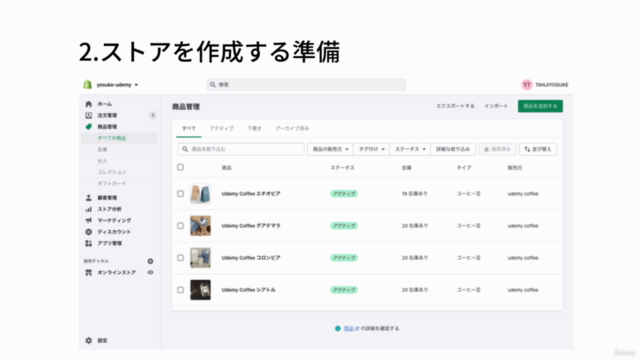This screenshot has width=640, height=360.
Task: Switch to the Active (アクティブ) tab
Action: [x=222, y=129]
